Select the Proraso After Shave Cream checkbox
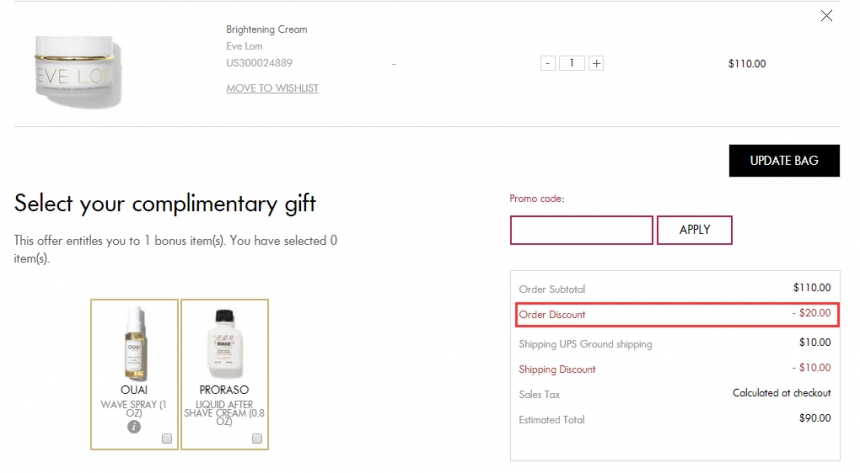The height and width of the screenshot is (473, 860). point(257,438)
